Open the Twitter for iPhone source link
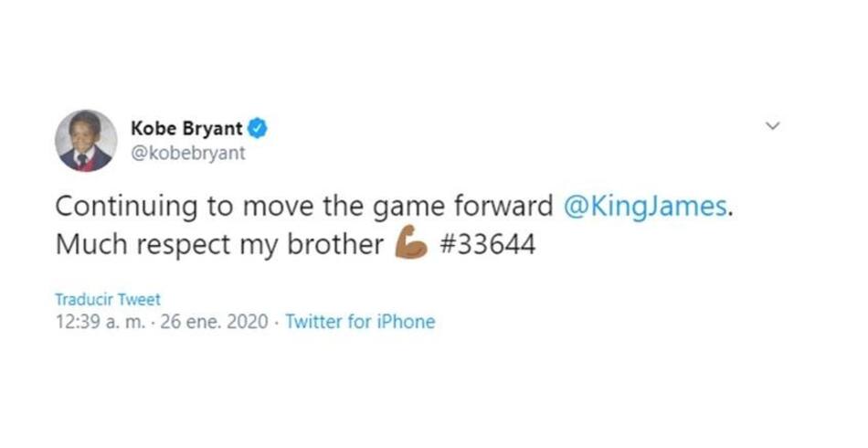 (360, 322)
